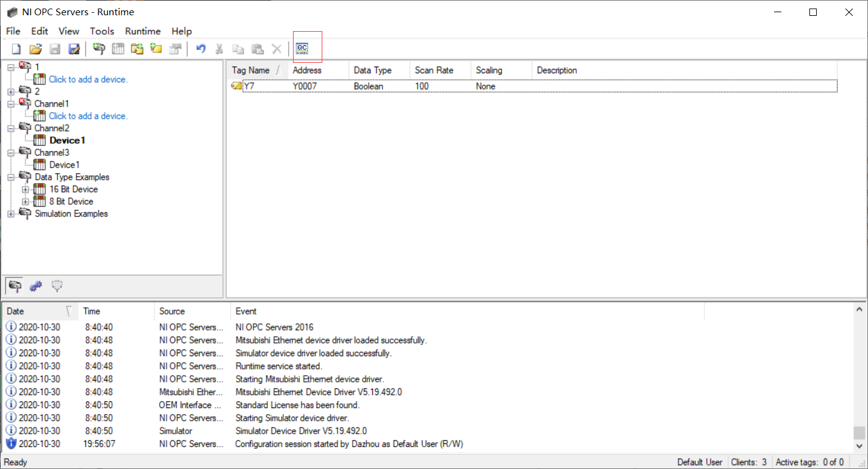Open the Runtime menu
Screen dimensions: 868x469
[142, 31]
